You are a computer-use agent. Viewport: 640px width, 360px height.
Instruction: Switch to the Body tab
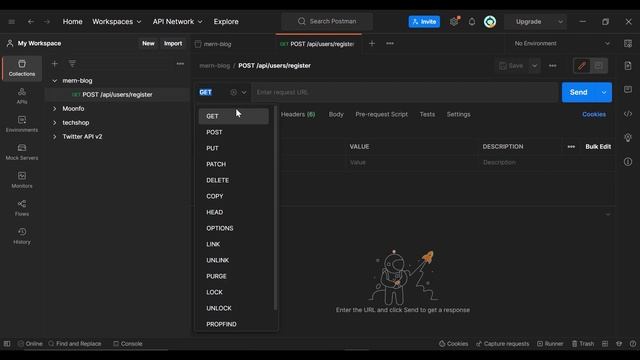336,114
